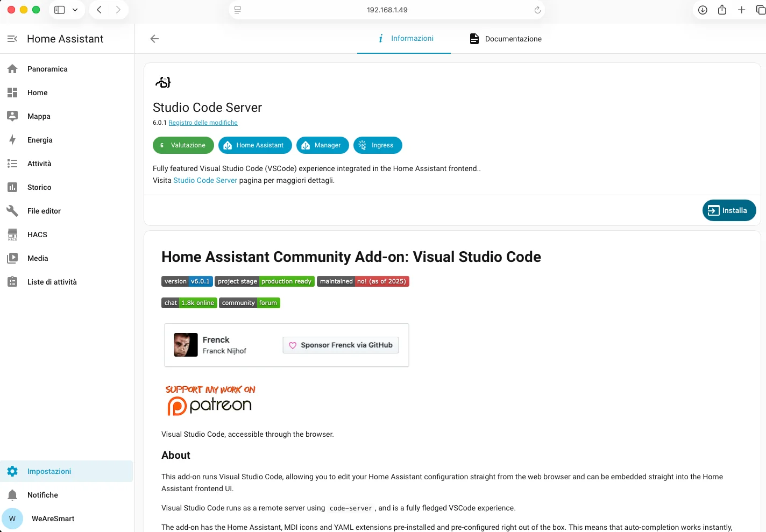This screenshot has width=766, height=532.
Task: Open Safari tab group dropdown chevron
Action: pyautogui.click(x=75, y=10)
